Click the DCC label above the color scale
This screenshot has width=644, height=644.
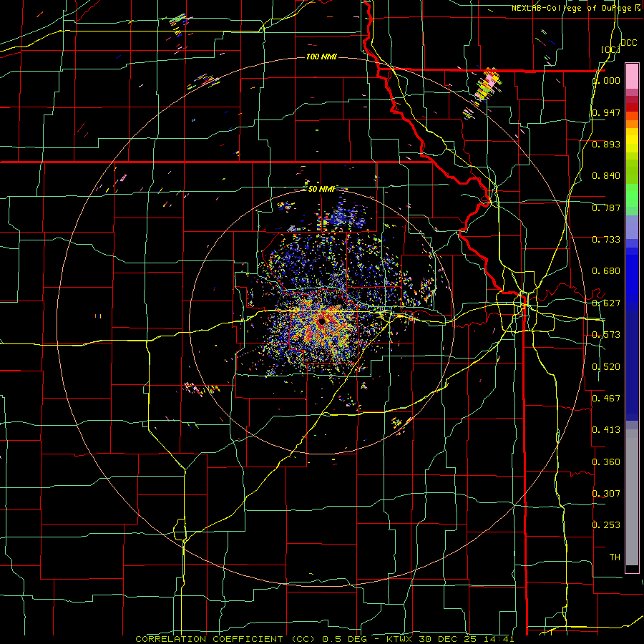pos(629,43)
